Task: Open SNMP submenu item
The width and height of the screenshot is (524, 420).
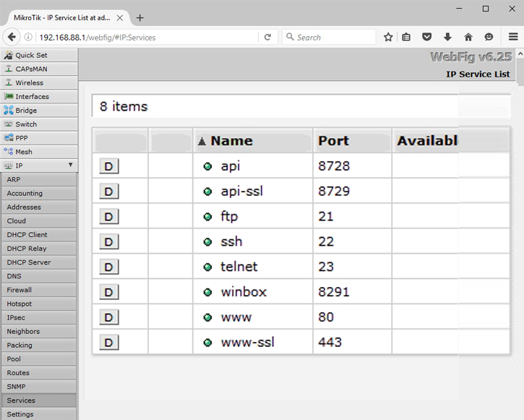Action: (39, 386)
